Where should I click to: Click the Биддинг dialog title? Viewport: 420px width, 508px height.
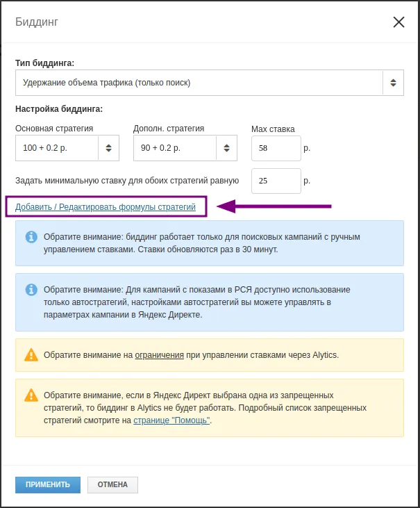pyautogui.click(x=37, y=22)
